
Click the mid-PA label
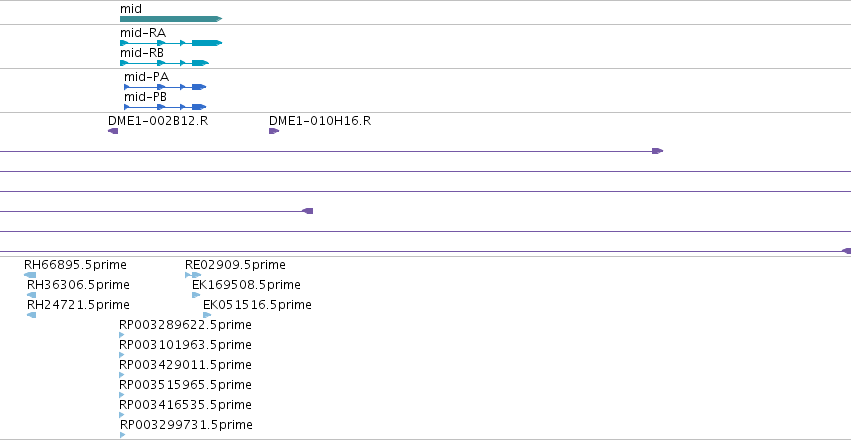(x=146, y=77)
